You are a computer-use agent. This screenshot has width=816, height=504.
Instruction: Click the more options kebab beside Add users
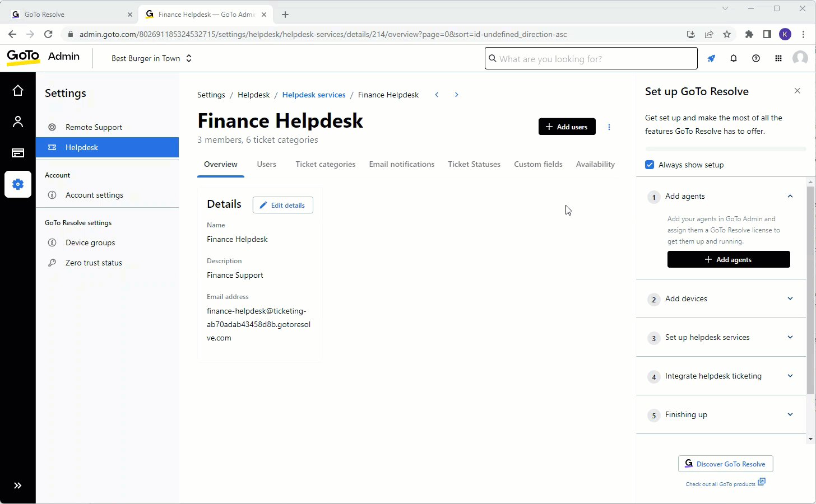(x=609, y=127)
